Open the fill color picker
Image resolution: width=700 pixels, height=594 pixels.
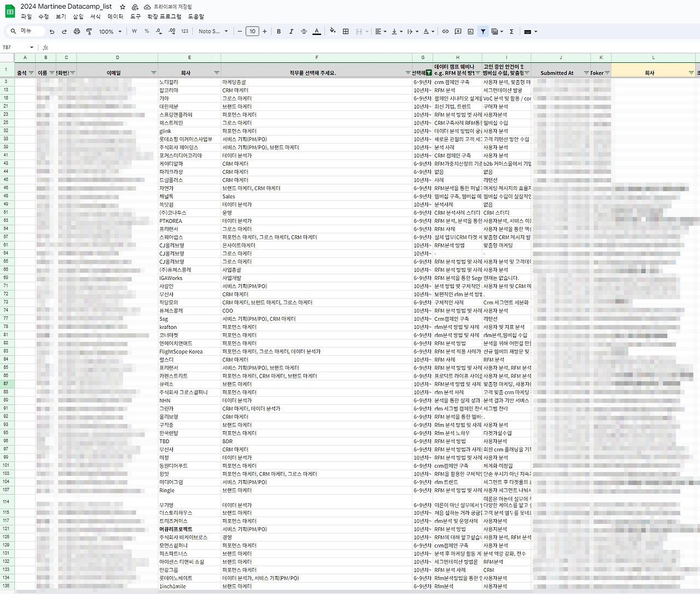[x=332, y=32]
